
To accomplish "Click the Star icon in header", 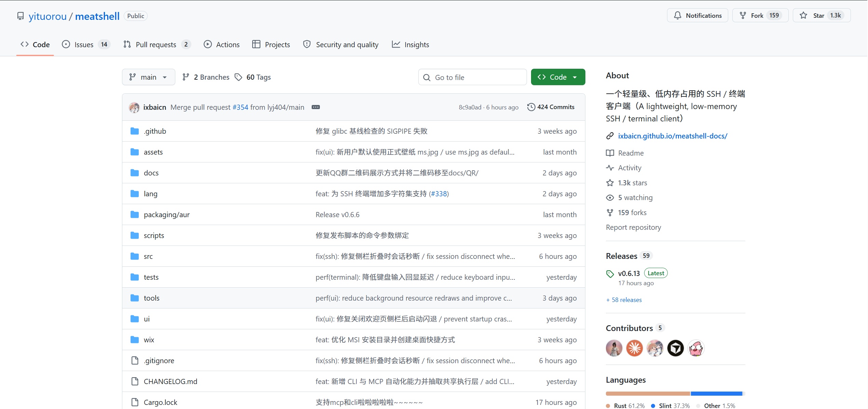I will [x=803, y=15].
